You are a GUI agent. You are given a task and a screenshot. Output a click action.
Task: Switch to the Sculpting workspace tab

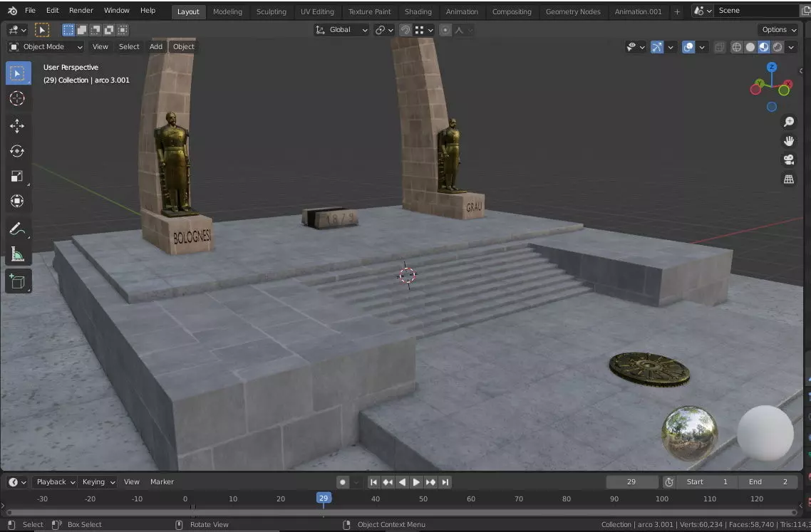tap(271, 11)
